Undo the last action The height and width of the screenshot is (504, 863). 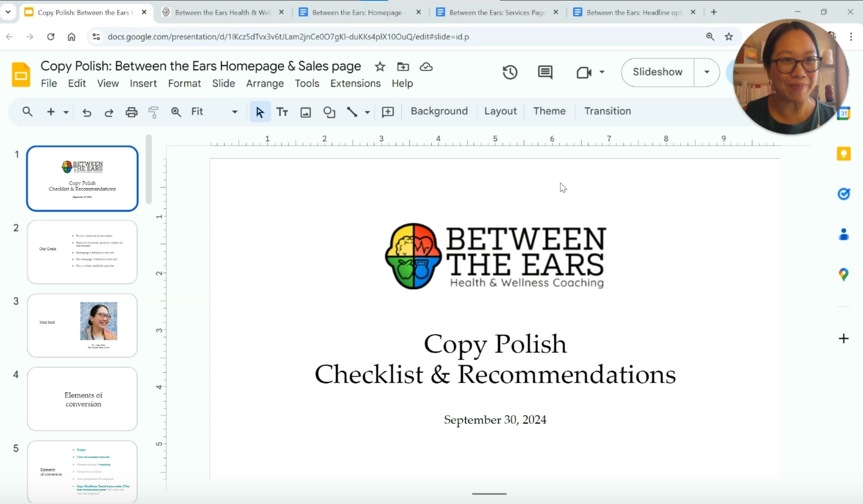coord(87,112)
